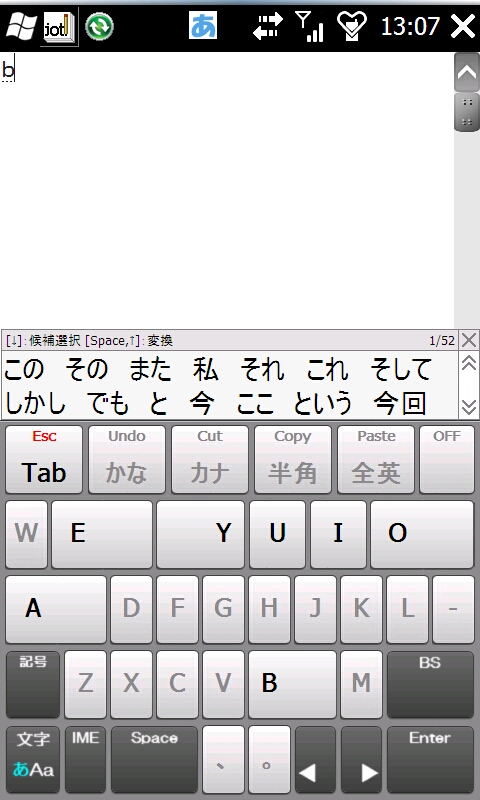Select candidate これ
The width and height of the screenshot is (480, 800).
[327, 369]
